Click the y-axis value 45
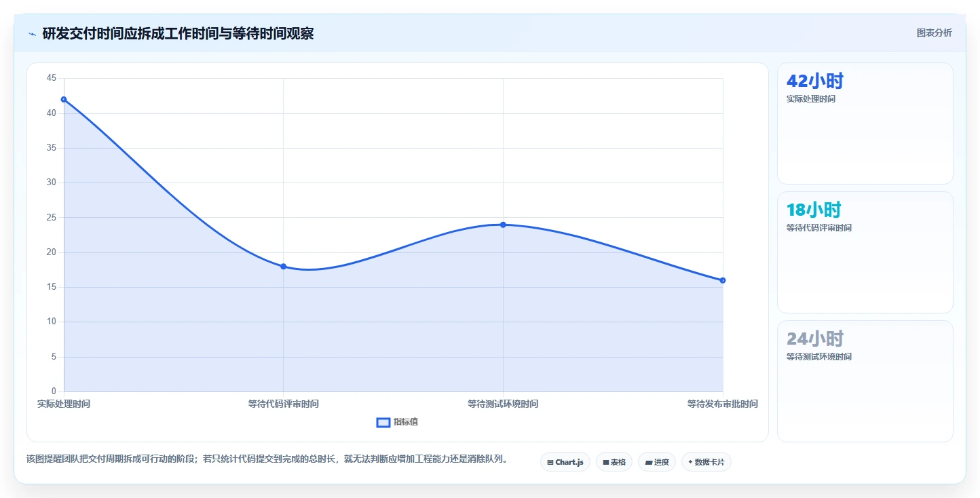 (x=52, y=78)
